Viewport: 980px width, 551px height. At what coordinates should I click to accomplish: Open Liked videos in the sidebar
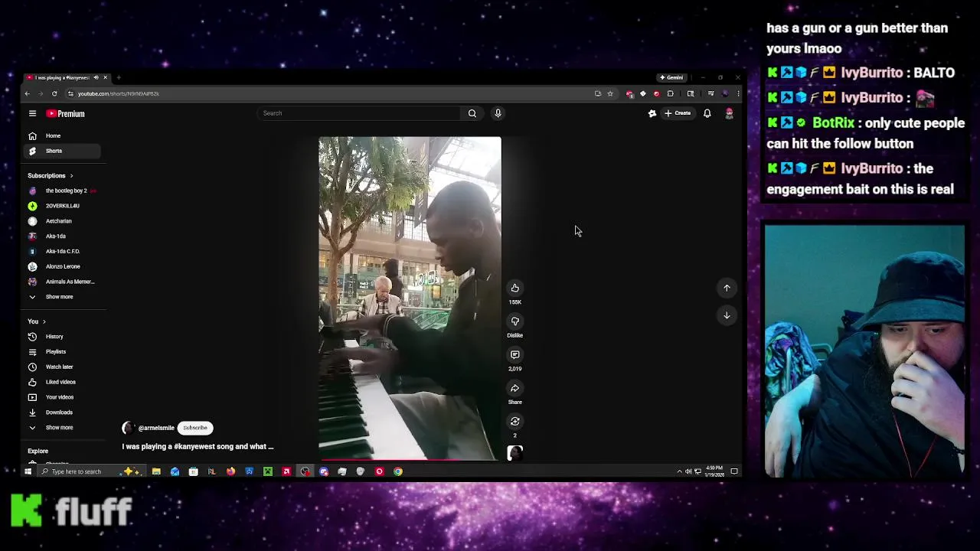[x=63, y=382]
